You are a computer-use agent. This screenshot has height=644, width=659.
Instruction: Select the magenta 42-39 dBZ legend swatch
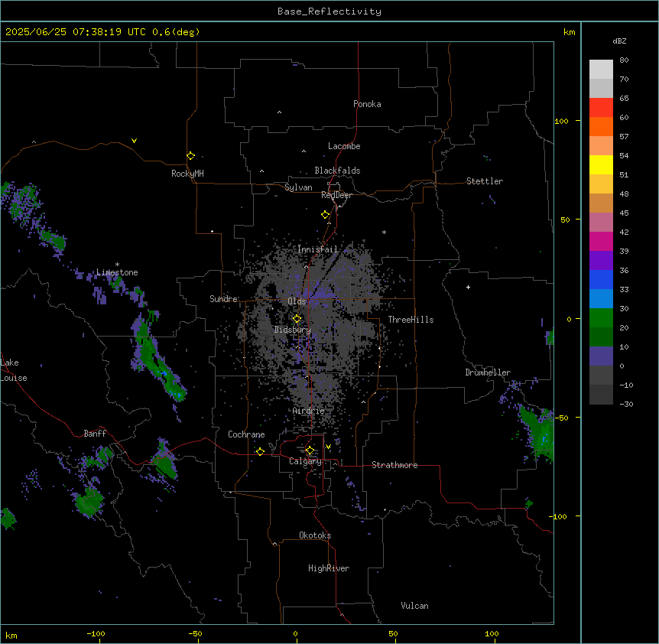point(601,241)
